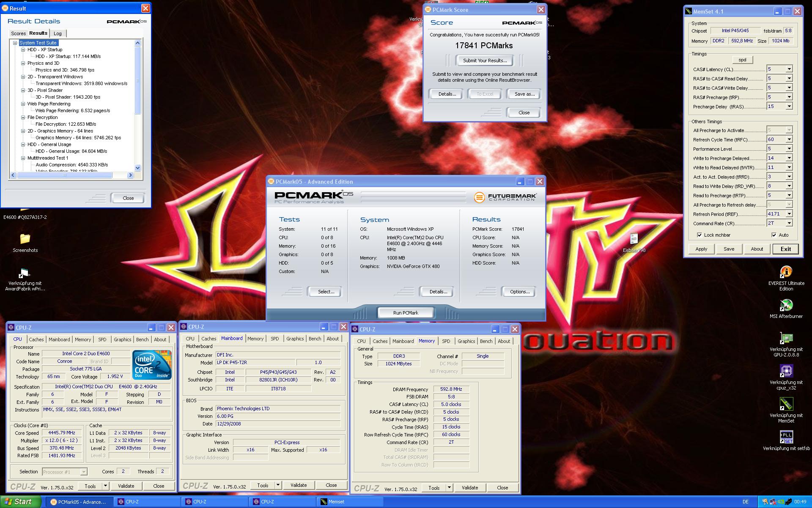Click the Intel Core 2 Duo logo in CPU-Z
Screen dimensions: 812x508
152,364
